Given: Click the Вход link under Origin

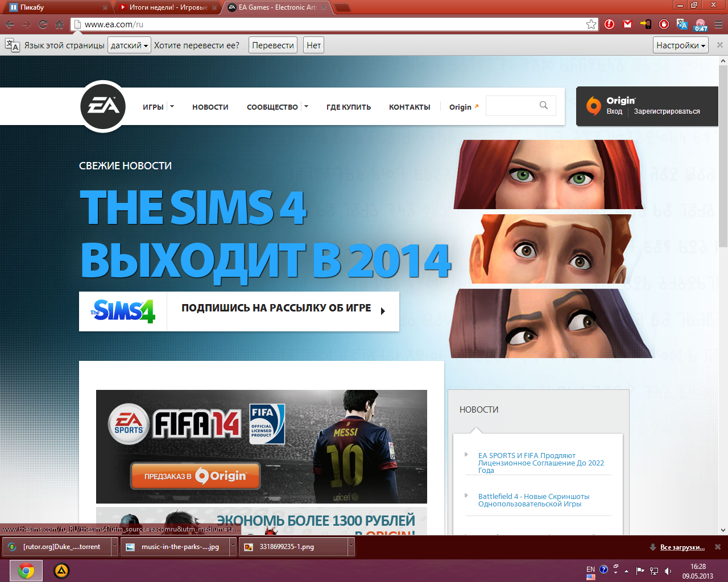Looking at the screenshot, I should pos(614,111).
